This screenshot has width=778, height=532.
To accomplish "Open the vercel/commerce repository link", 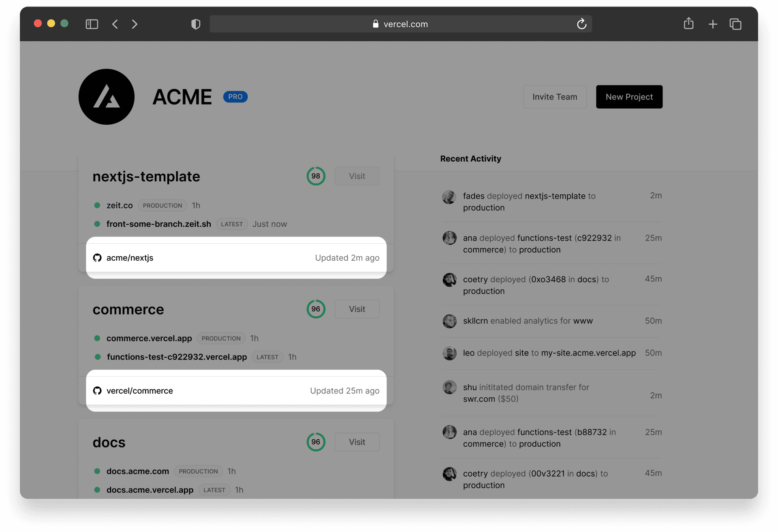I will coord(139,391).
